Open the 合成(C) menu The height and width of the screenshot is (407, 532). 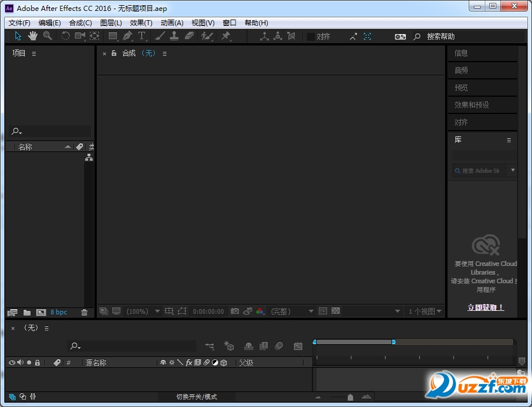point(81,22)
